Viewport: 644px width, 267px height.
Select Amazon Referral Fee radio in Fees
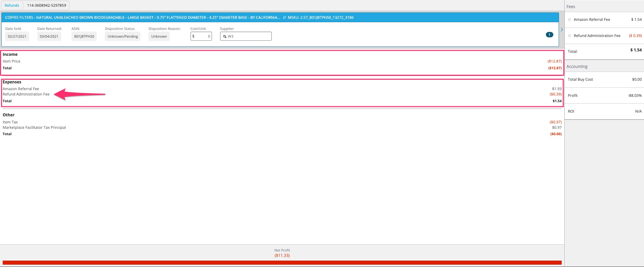(x=569, y=20)
